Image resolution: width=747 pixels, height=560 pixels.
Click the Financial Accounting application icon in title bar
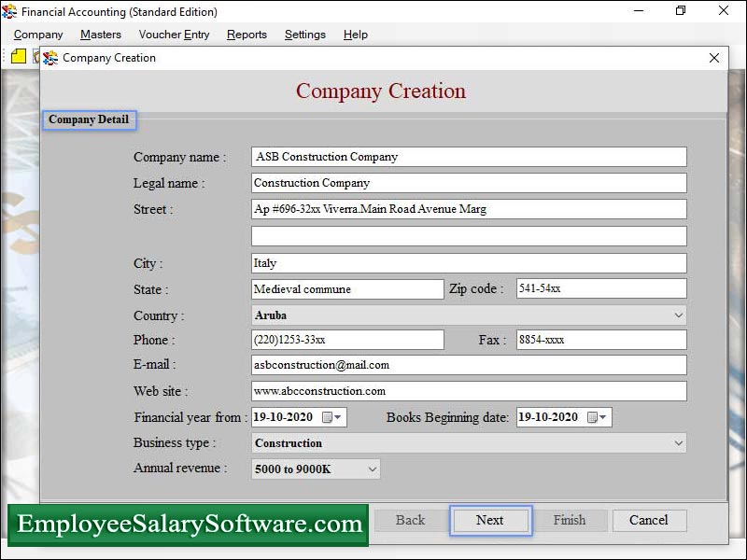coord(9,11)
